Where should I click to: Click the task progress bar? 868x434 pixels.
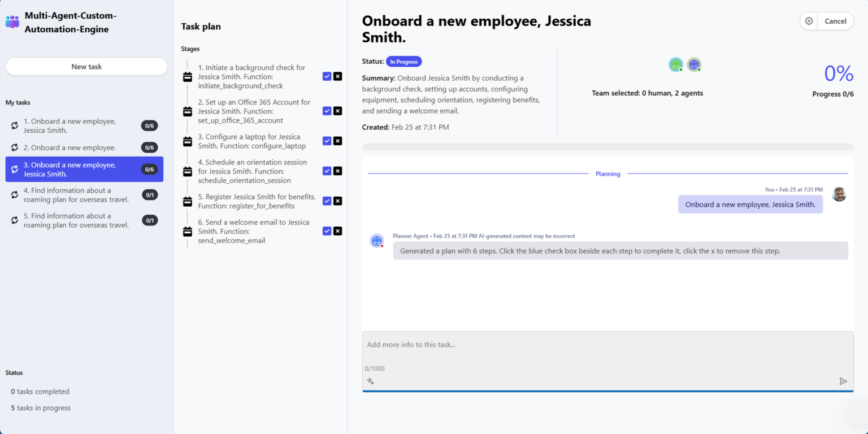coord(607,147)
